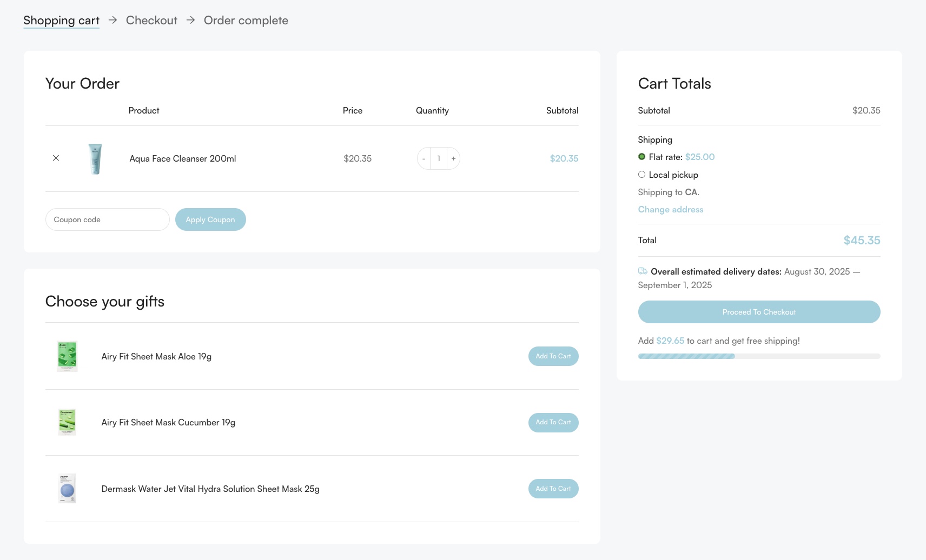926x560 pixels.
Task: Go to the Shopping cart breadcrumb step
Action: coord(61,21)
